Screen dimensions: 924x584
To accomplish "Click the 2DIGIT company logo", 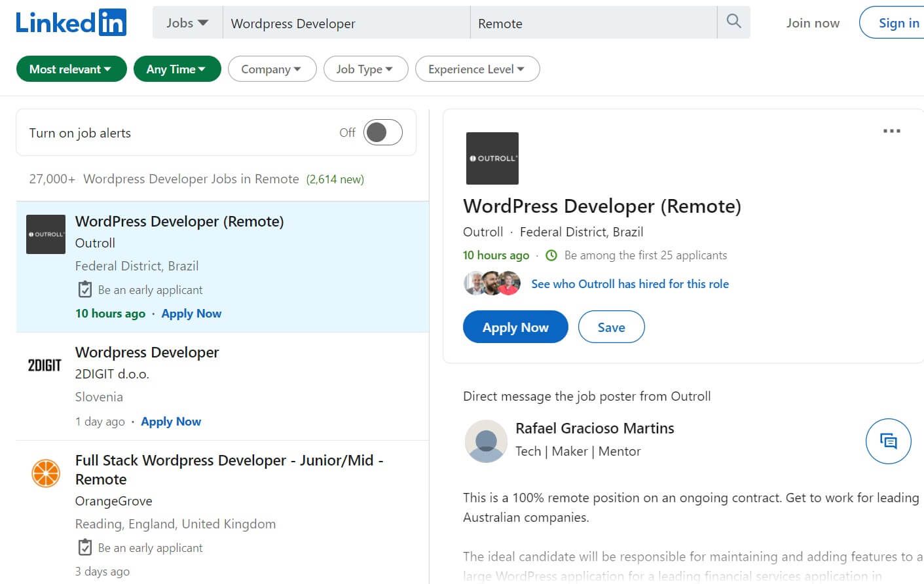I will [x=43, y=365].
